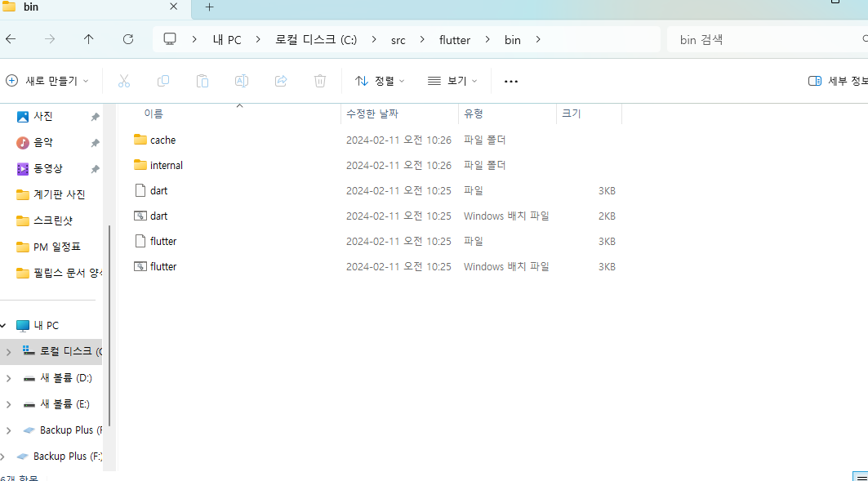Open 계기판 사진 folder in sidebar
Image resolution: width=868 pixels, height=481 pixels.
tap(59, 194)
